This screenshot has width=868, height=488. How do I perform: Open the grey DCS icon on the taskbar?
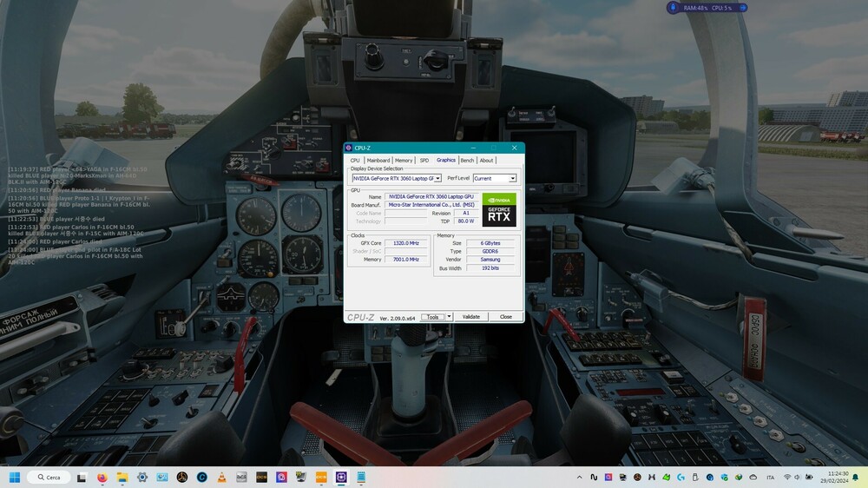tap(241, 477)
